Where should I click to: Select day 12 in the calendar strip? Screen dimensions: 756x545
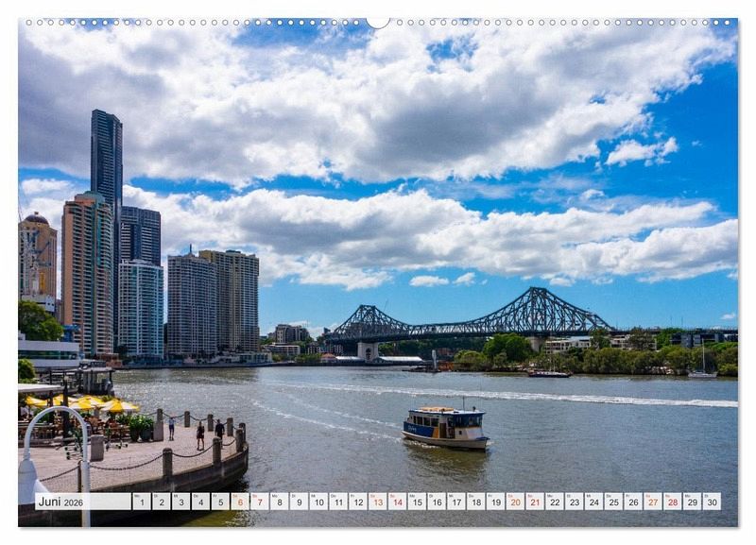point(358,502)
